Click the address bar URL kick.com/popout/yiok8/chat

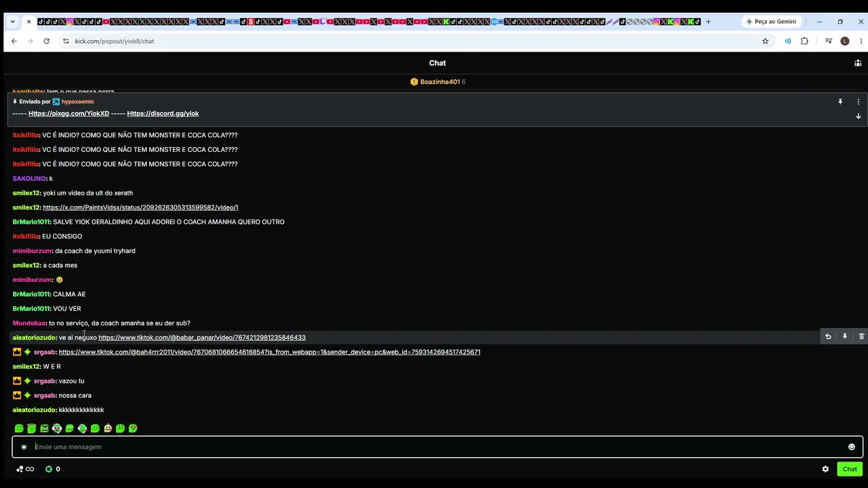pyautogui.click(x=114, y=41)
